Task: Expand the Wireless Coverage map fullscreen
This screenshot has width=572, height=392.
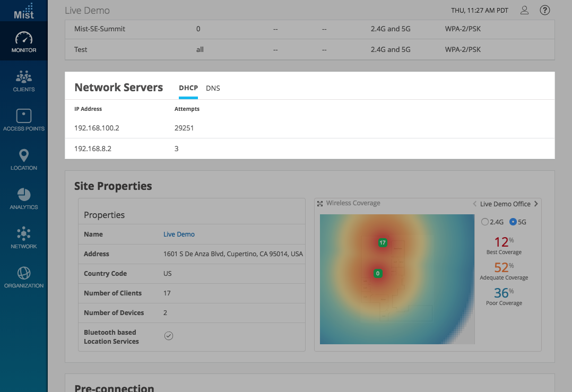Action: click(320, 204)
